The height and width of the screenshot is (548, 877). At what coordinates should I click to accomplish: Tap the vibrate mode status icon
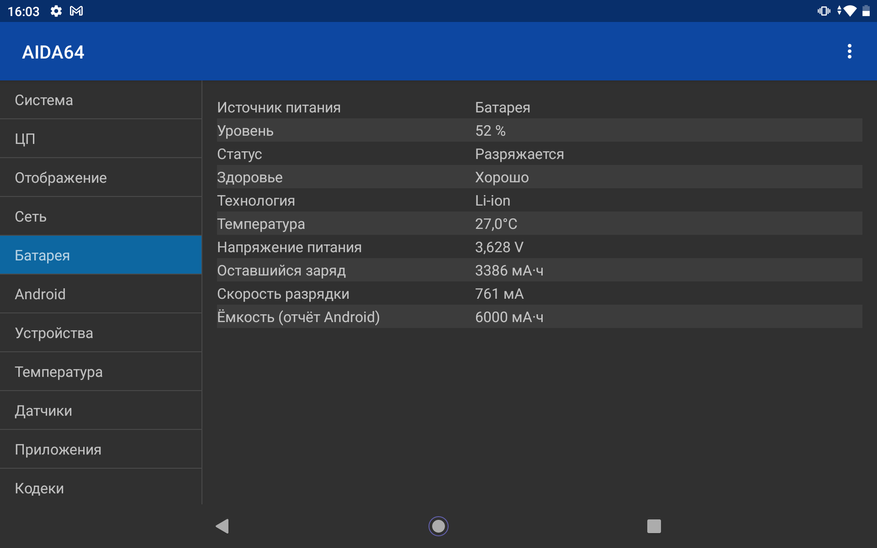pos(823,11)
